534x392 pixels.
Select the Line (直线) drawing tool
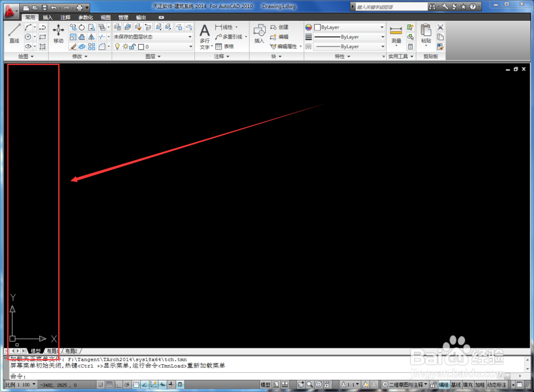coord(14,34)
